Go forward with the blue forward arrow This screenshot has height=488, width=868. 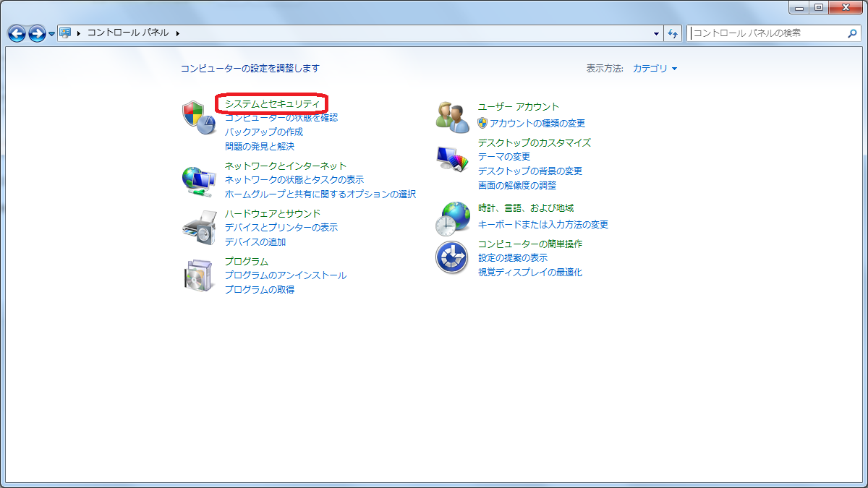click(x=37, y=33)
